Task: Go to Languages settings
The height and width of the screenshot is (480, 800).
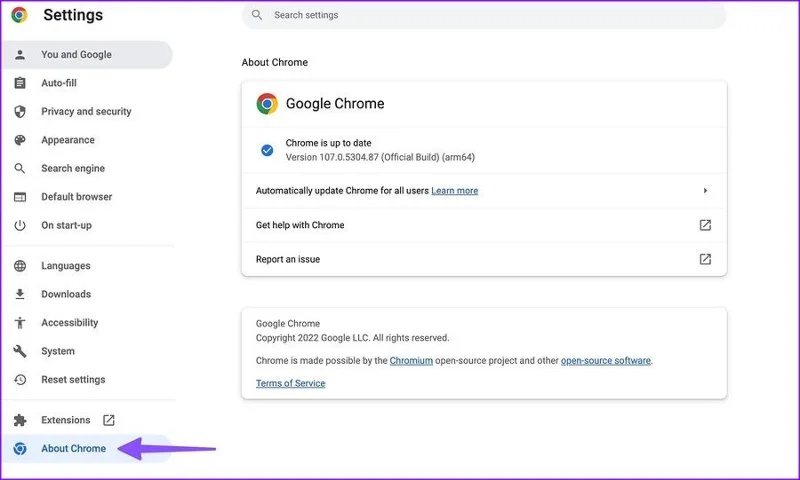Action: [87, 266]
